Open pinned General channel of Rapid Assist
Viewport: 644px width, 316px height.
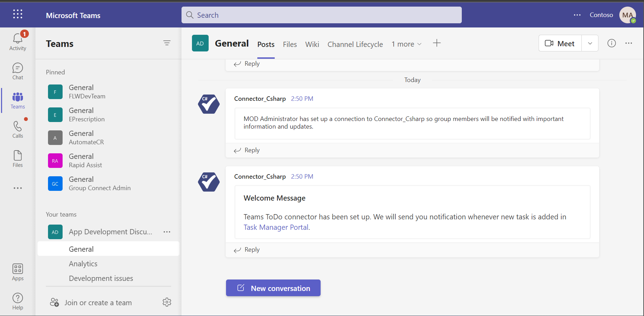pos(108,161)
